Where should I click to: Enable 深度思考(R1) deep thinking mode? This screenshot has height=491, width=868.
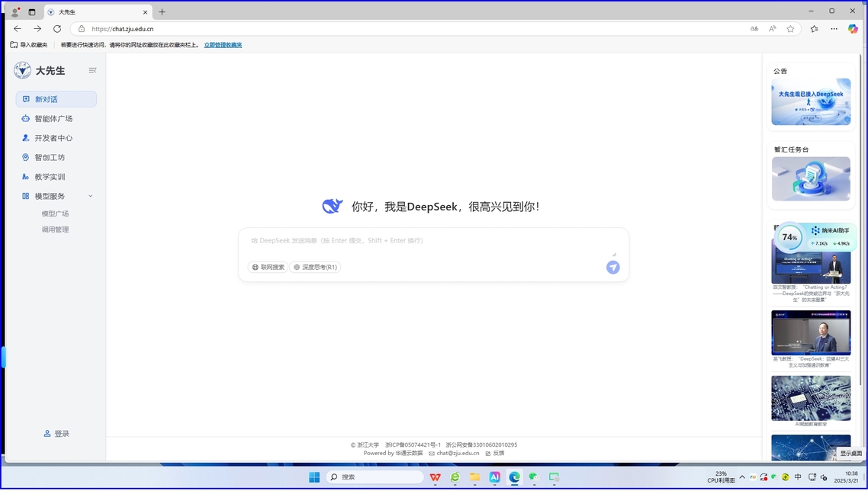[x=315, y=267]
